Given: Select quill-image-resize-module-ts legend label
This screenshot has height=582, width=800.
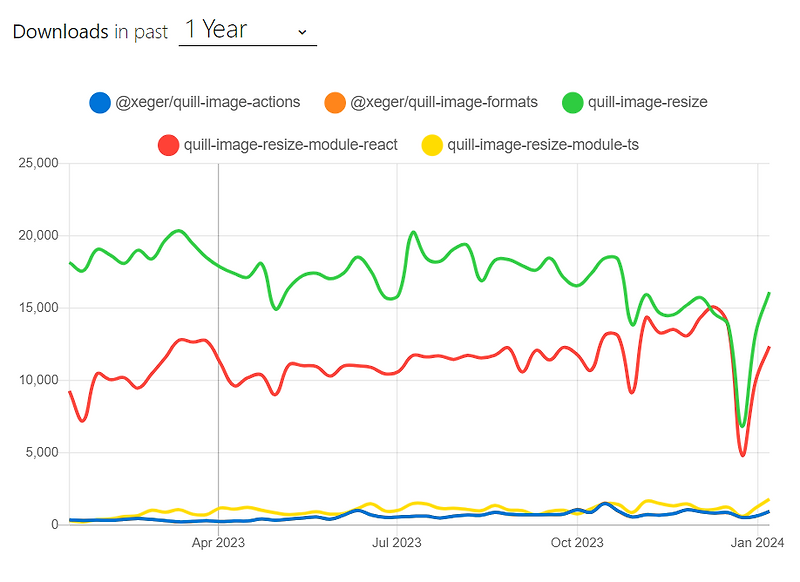Looking at the screenshot, I should coord(543,145).
